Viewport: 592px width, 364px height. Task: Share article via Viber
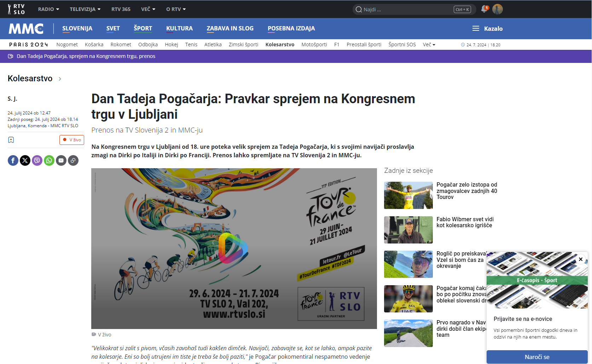click(37, 160)
